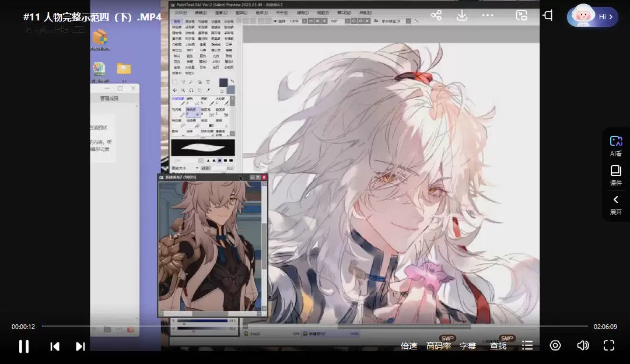The height and width of the screenshot is (364, 630).
Task: Swap foreground and background colors
Action: point(232,81)
